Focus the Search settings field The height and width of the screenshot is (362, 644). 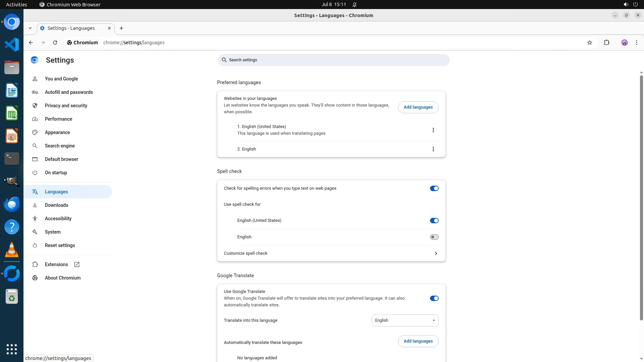[333, 60]
